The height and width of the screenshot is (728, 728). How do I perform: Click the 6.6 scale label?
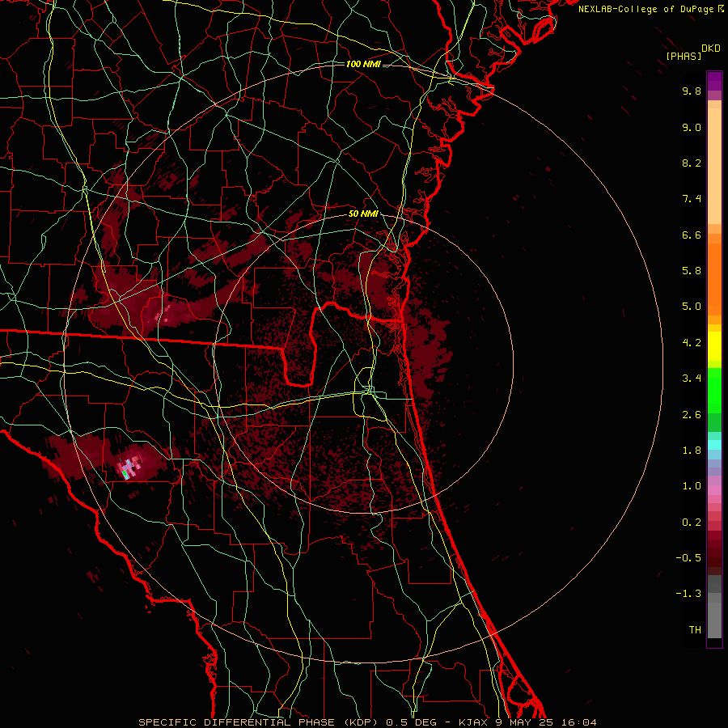tap(692, 235)
